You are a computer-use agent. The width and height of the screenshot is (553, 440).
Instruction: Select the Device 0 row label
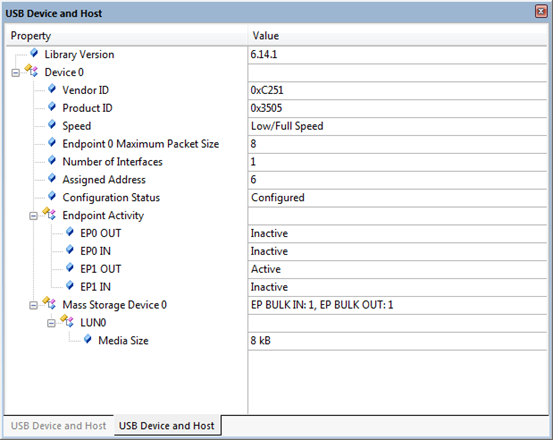(64, 72)
